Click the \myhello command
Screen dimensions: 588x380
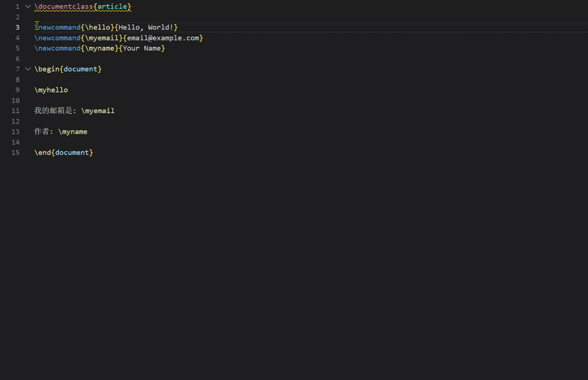(x=51, y=90)
